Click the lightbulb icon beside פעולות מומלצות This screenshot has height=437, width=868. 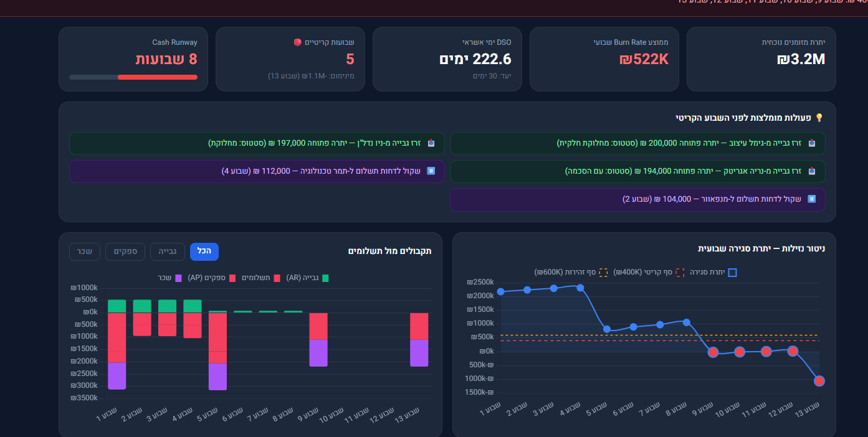[819, 118]
